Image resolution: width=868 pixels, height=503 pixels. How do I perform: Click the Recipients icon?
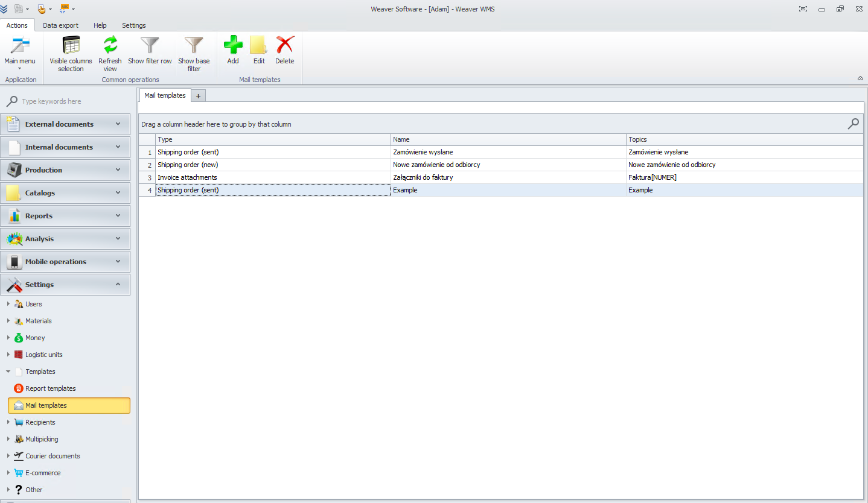19,422
